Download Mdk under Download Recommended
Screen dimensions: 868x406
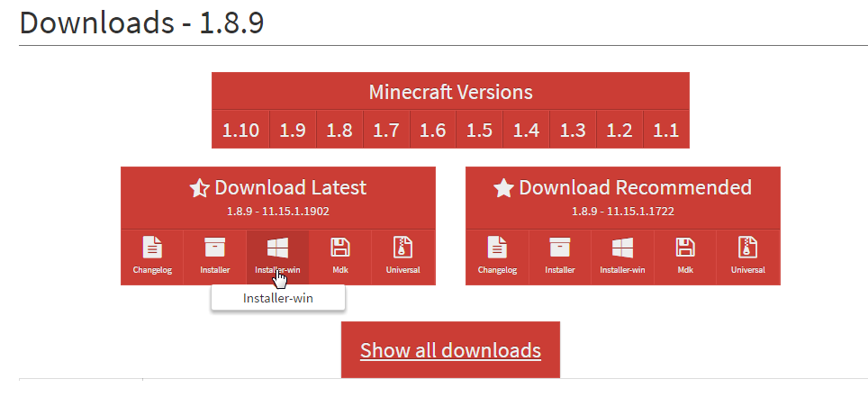(685, 257)
